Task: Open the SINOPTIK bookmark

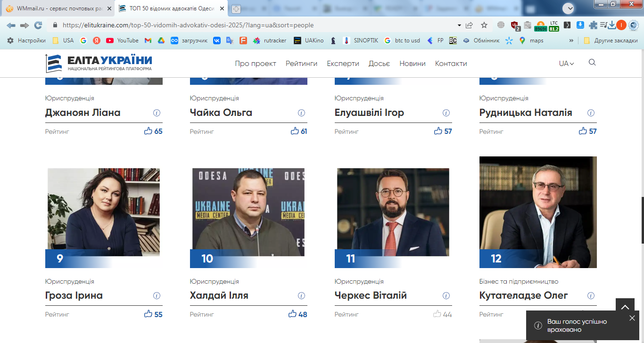Action: point(361,41)
